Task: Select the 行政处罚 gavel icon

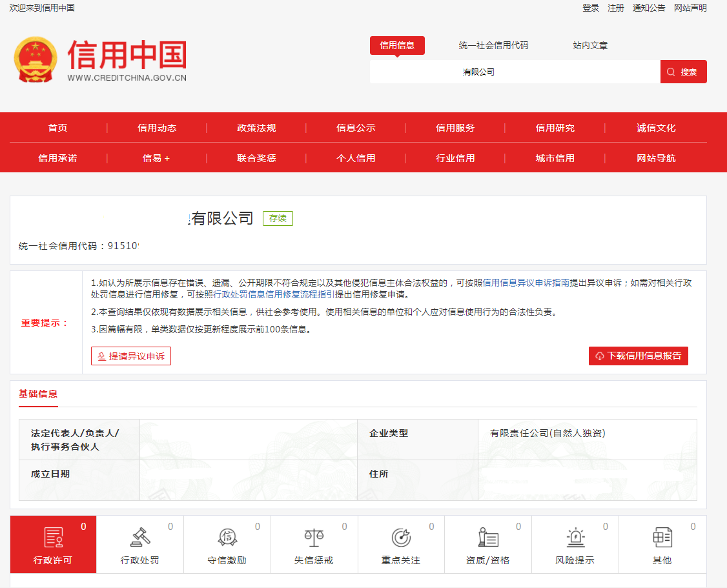Action: point(140,538)
